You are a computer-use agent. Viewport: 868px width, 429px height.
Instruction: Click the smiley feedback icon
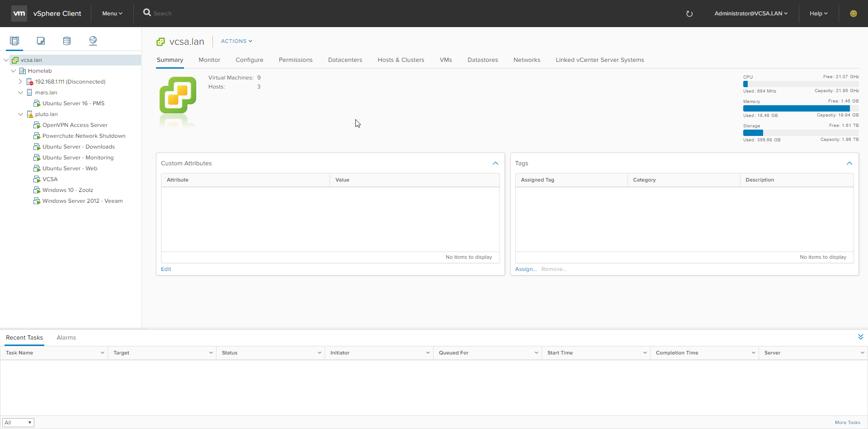(854, 14)
